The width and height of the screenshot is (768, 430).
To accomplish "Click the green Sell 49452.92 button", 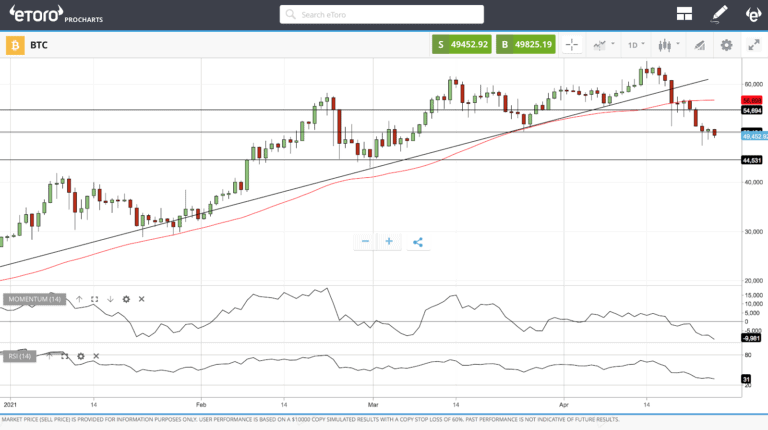I will pyautogui.click(x=462, y=45).
